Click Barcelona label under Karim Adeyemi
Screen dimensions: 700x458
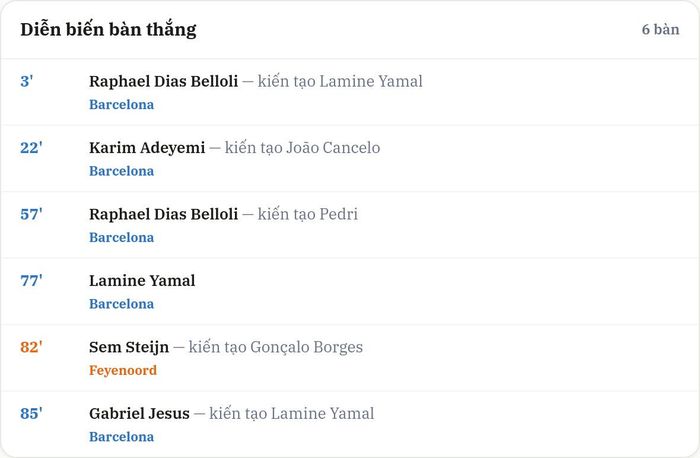(x=121, y=171)
